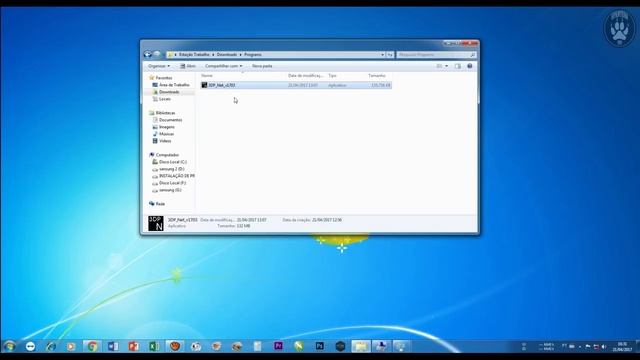Screen dimensions: 640x360
Task: Open Adobe Photoshop from the taskbar
Action: pyautogui.click(x=320, y=347)
